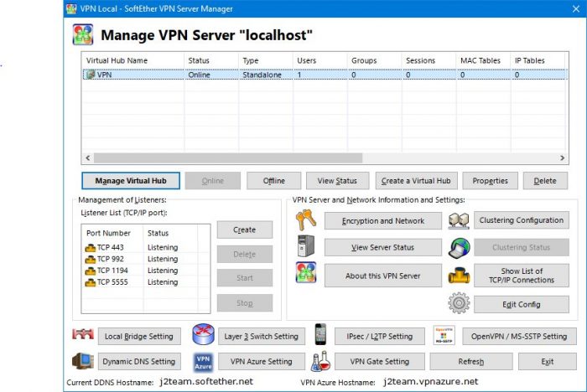Sort by Virtual Hub Name column header
Viewport: 587px width, 392px height.
[x=132, y=60]
